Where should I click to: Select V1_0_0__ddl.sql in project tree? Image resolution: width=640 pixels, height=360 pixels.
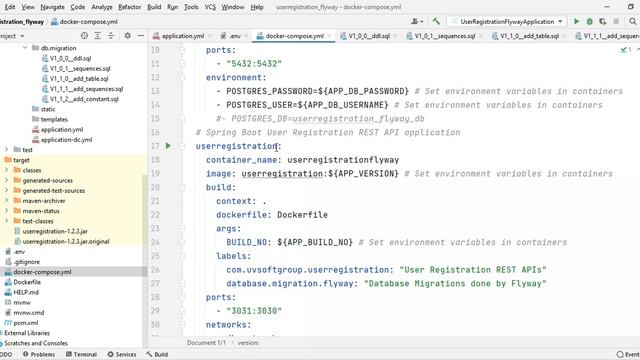click(70, 58)
